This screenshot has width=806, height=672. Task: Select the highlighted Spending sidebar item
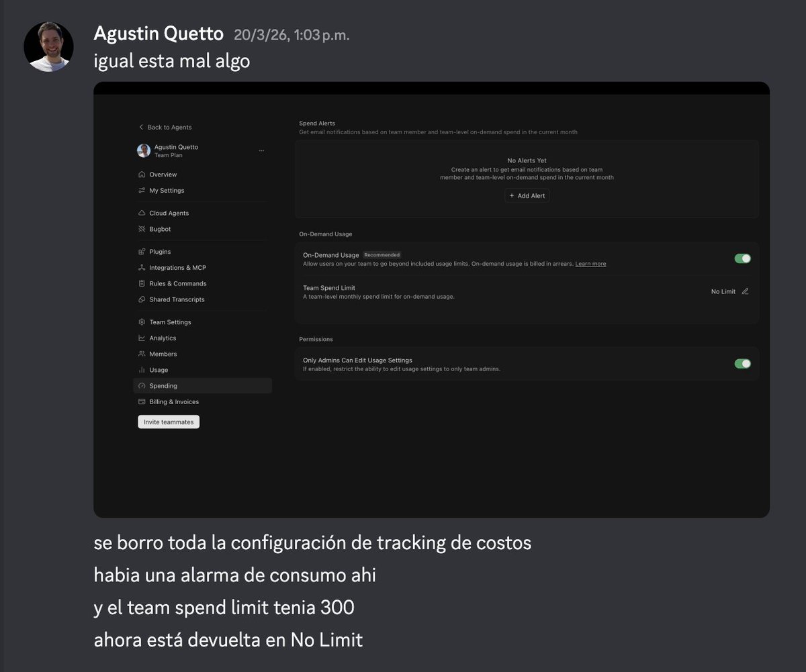(x=202, y=386)
